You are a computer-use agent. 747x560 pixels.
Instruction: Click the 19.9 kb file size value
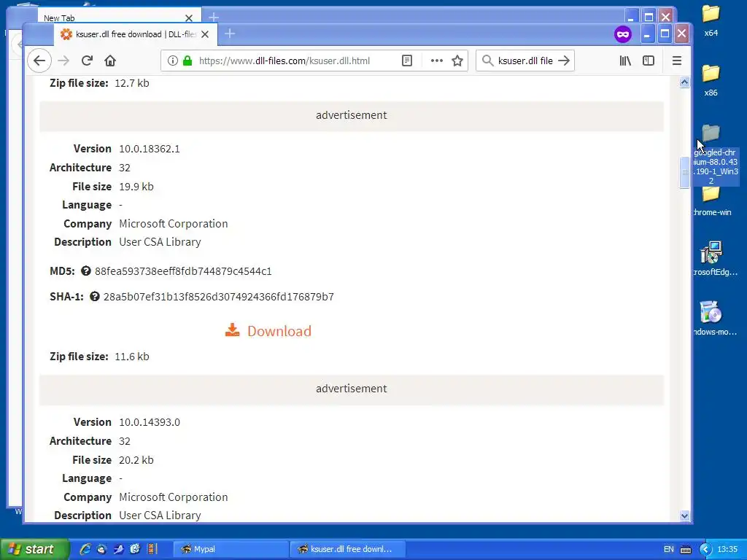pos(136,186)
